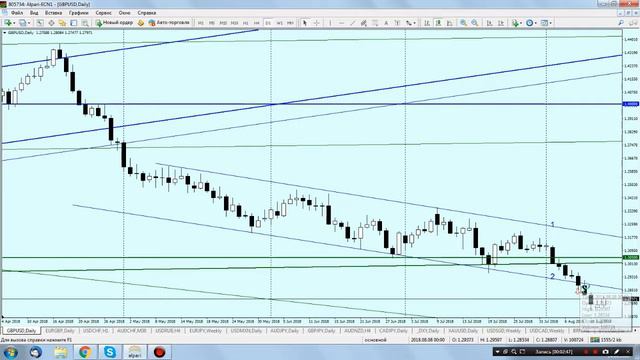Open the Сервис menu

[103, 13]
